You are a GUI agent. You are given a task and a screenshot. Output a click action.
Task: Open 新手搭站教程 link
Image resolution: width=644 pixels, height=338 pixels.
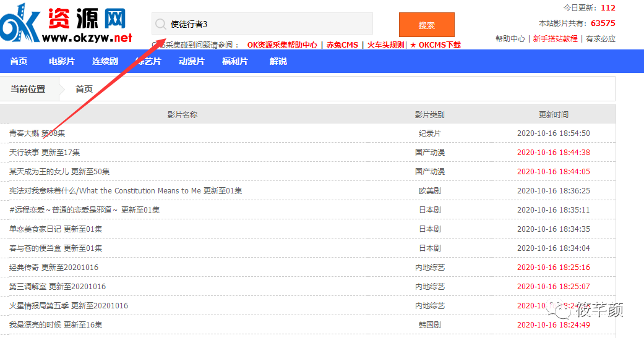point(555,38)
